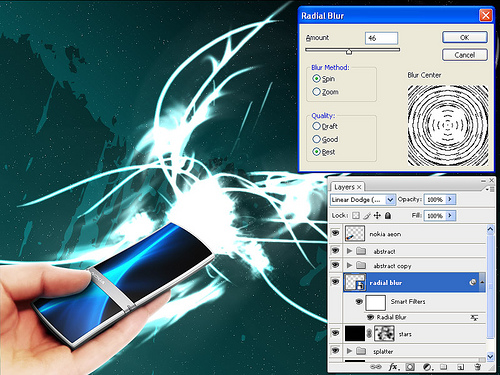Choose Draft quality

click(x=316, y=126)
